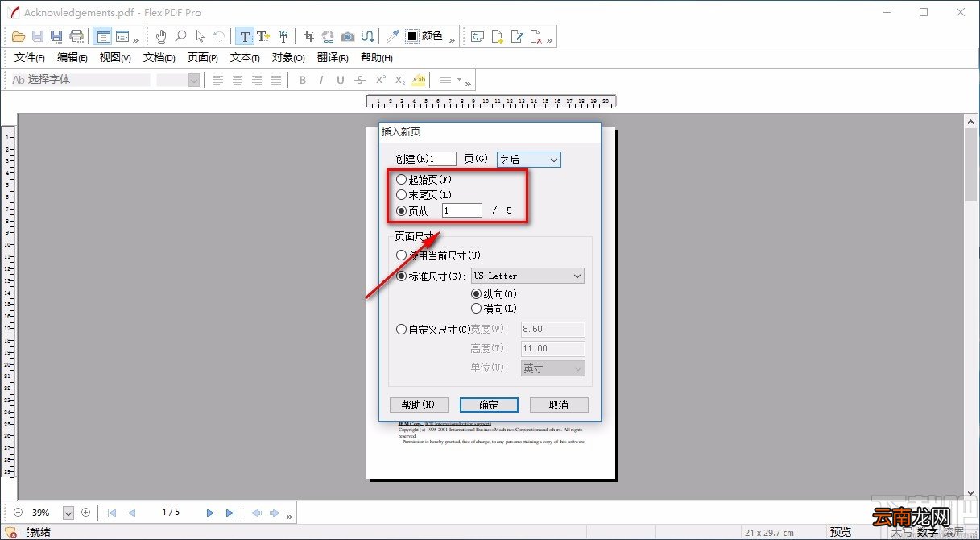This screenshot has width=980, height=540.
Task: Open the line spacing dropdown arrow
Action: [x=459, y=80]
